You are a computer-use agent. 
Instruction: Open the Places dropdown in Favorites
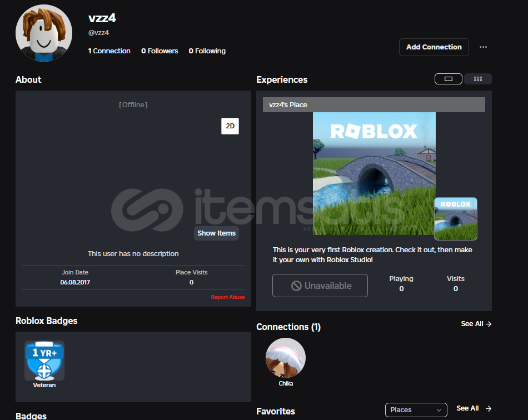click(416, 410)
